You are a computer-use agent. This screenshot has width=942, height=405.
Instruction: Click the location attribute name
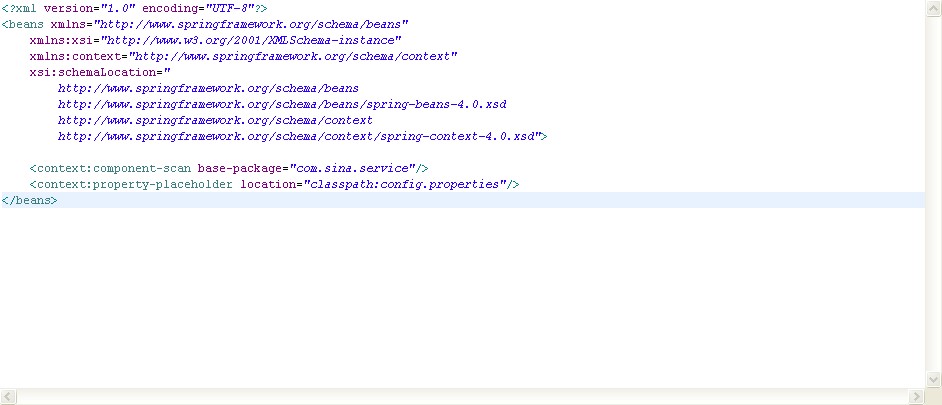point(268,184)
